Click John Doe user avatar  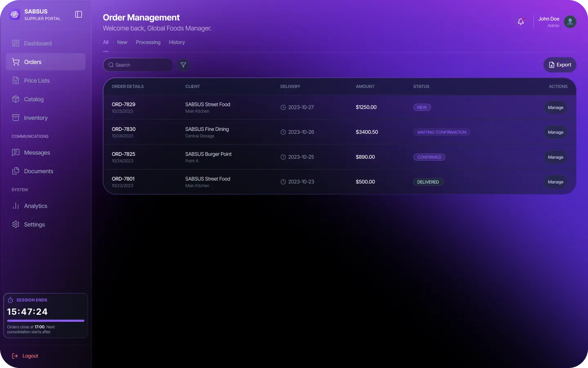[570, 22]
